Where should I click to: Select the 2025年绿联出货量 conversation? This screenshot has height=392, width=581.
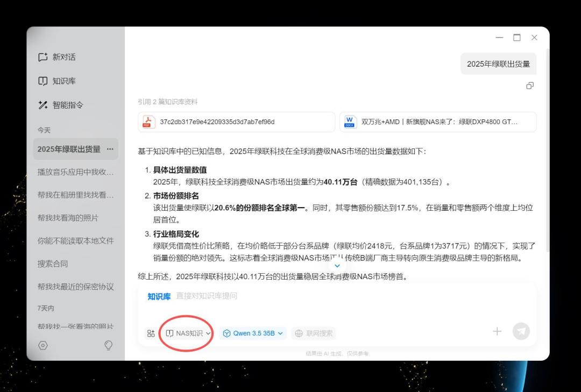pyautogui.click(x=76, y=149)
